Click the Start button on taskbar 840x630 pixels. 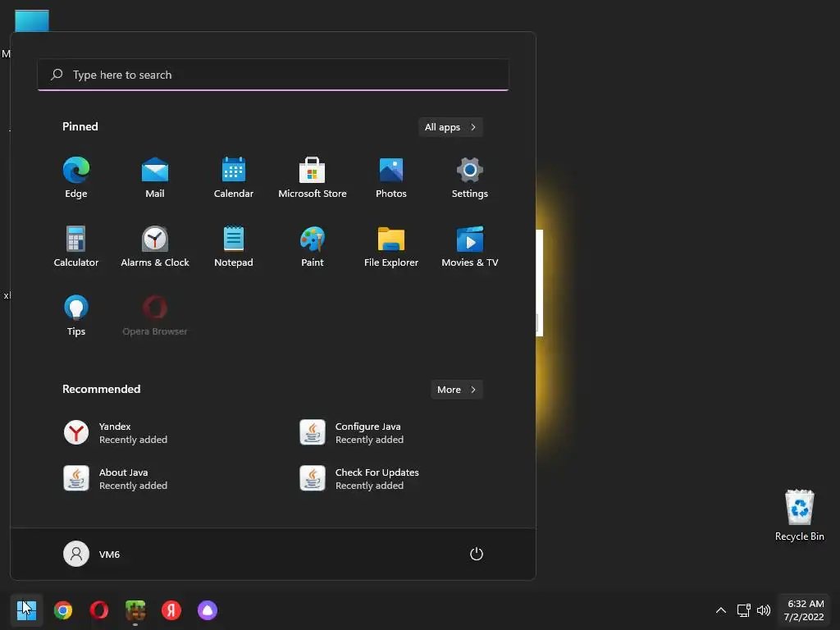pos(26,610)
